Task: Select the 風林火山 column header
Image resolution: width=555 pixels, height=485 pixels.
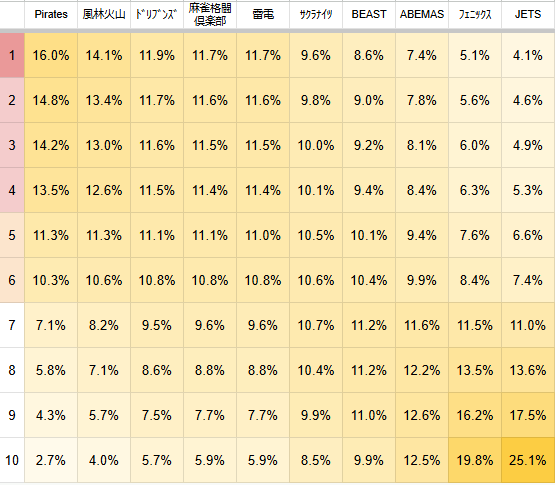Action: click(104, 15)
